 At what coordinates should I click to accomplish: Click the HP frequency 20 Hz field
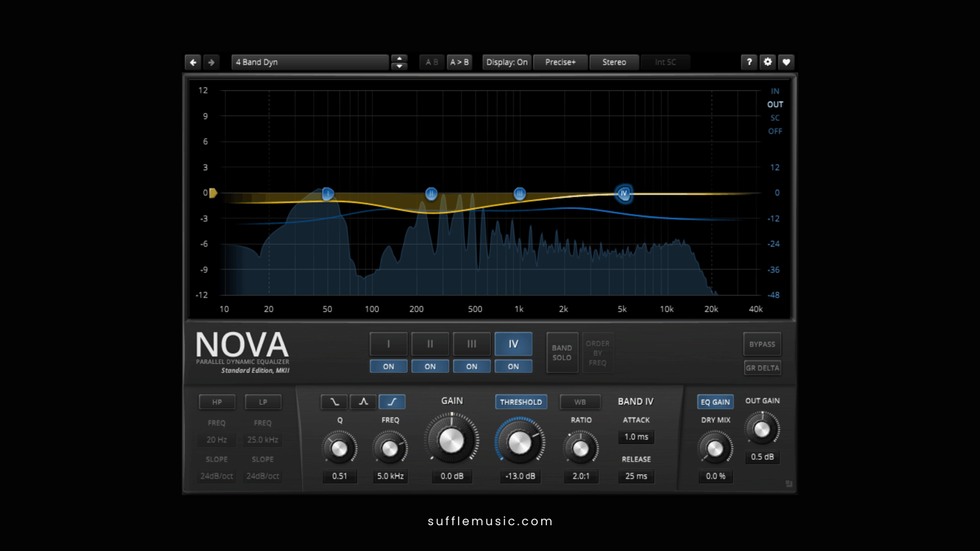point(217,440)
